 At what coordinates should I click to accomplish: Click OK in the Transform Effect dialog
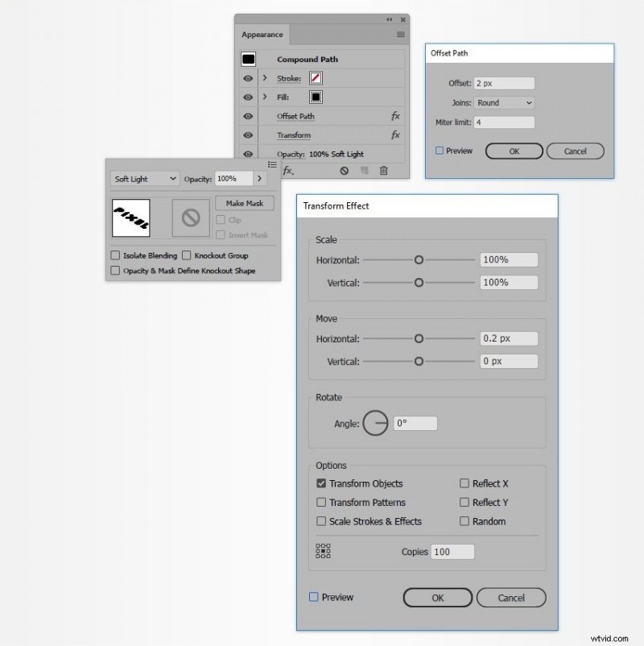pyautogui.click(x=437, y=598)
